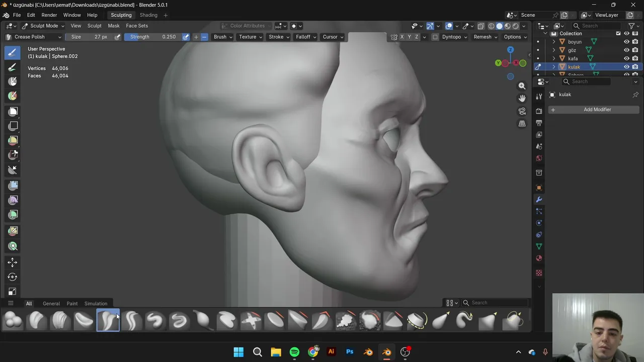
Task: Toggle X axis symmetry
Action: tap(401, 37)
